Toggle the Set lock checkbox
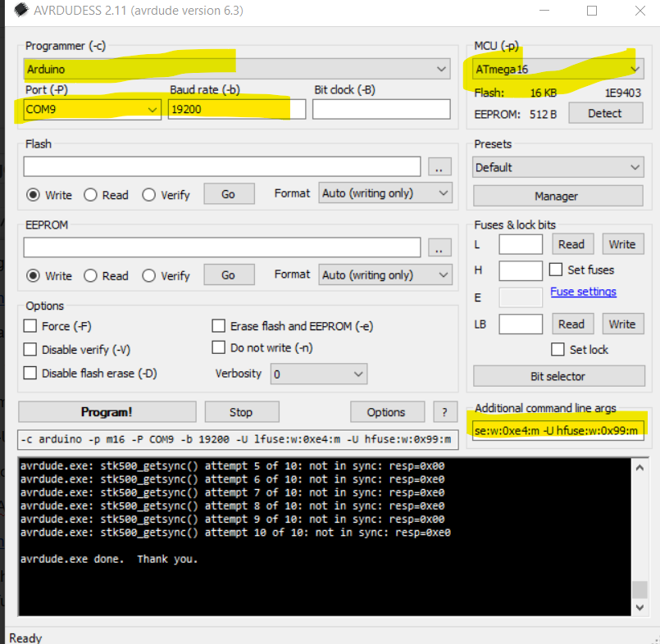Image resolution: width=660 pixels, height=644 pixels. coord(558,349)
